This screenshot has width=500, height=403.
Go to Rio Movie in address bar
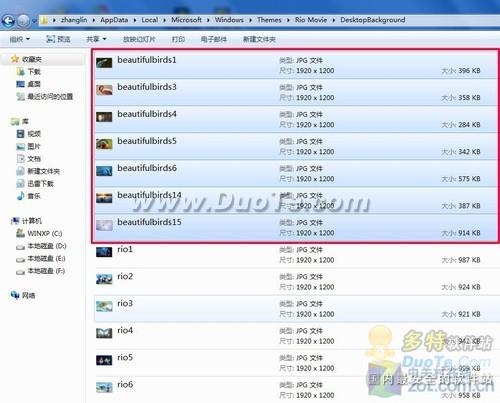pos(311,20)
